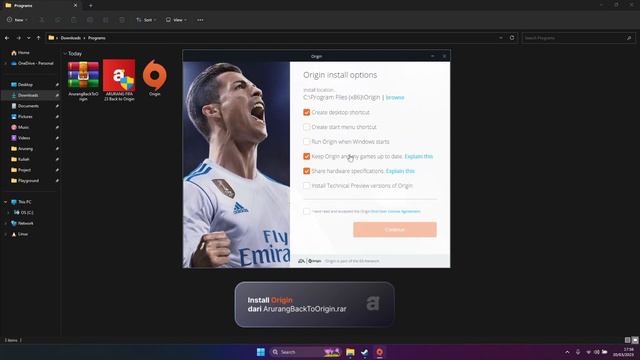Open OneDrive - Personal in navigation pane

click(32, 63)
